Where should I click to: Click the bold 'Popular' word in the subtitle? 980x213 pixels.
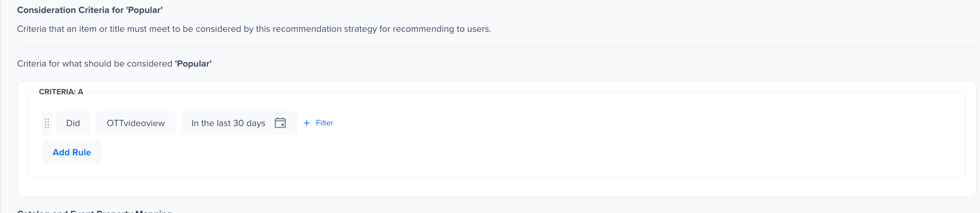tap(193, 64)
